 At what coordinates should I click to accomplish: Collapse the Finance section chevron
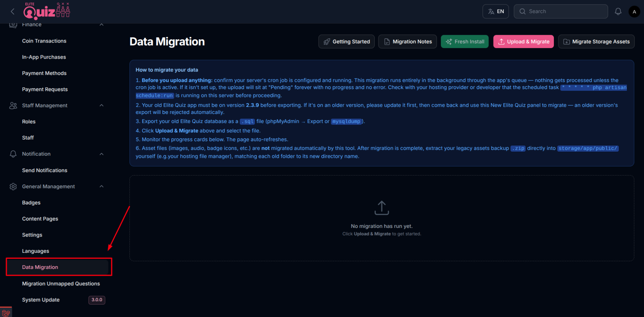102,25
